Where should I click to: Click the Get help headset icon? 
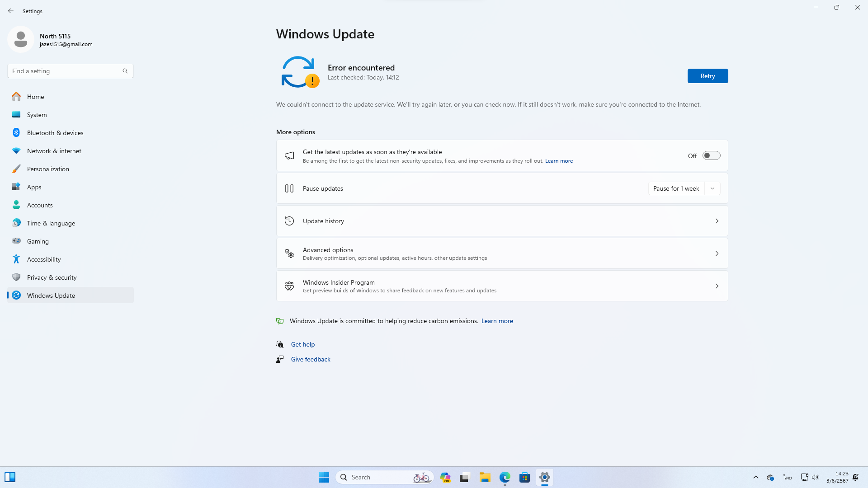pos(280,344)
